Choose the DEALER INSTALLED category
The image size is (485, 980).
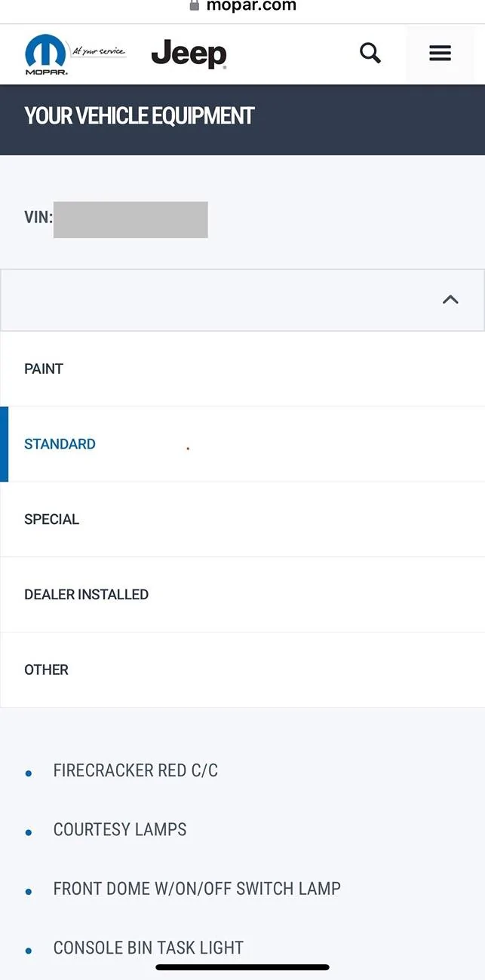242,595
